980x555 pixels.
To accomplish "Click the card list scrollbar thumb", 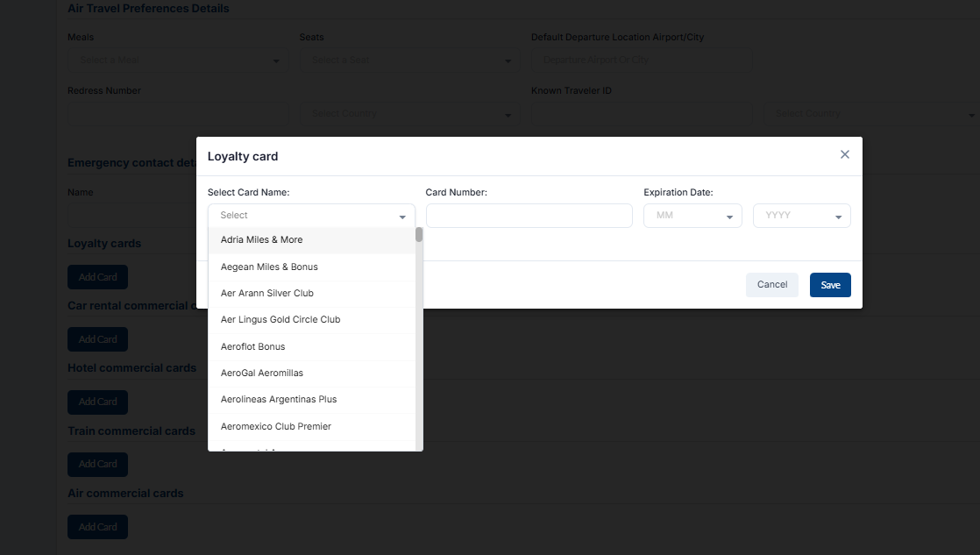I will 419,235.
